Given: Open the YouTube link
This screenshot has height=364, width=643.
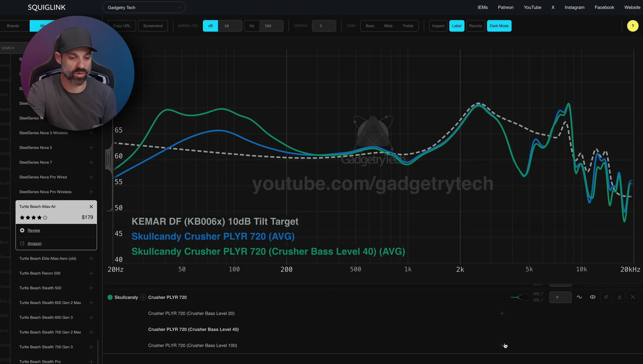Looking at the screenshot, I should [532, 7].
